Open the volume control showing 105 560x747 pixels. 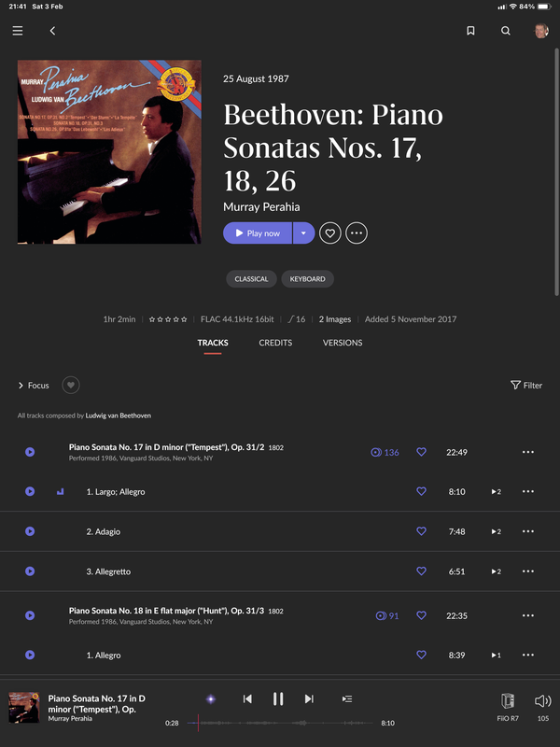tap(543, 707)
